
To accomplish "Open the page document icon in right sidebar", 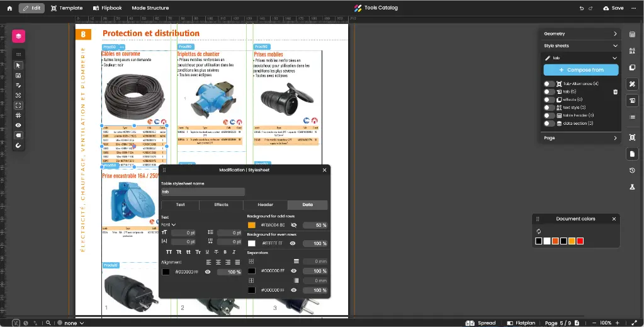I will click(632, 154).
